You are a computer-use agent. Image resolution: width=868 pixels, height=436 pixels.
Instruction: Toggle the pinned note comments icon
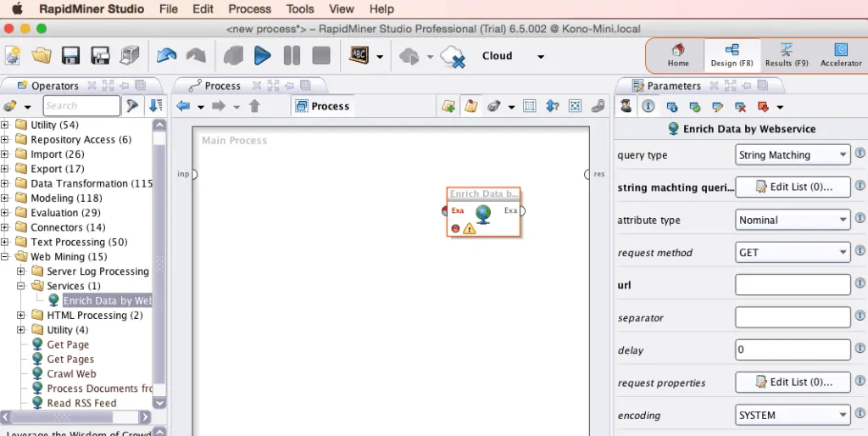coord(470,106)
